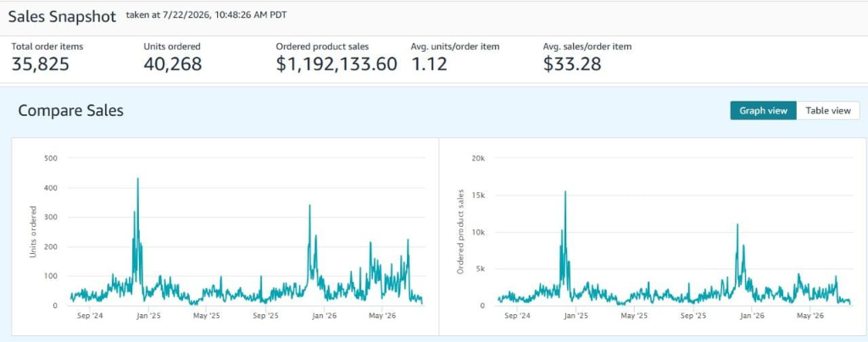Screen dimensions: 868x342
Task: Switch to Table view
Action: click(827, 111)
